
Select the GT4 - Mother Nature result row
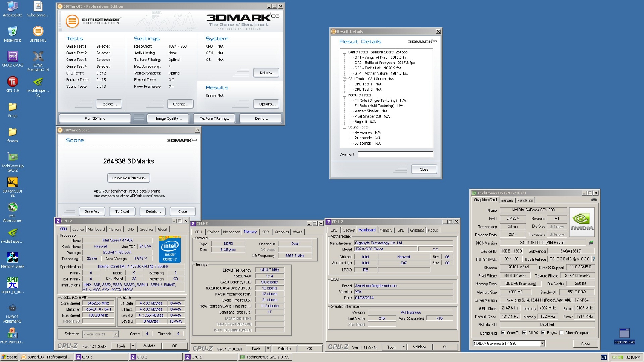pos(381,73)
